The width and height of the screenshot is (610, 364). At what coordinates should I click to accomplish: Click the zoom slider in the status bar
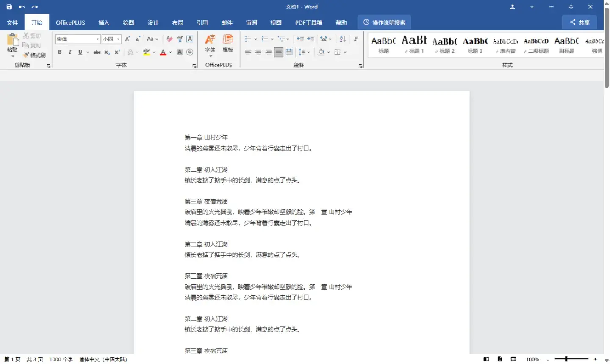point(571,359)
